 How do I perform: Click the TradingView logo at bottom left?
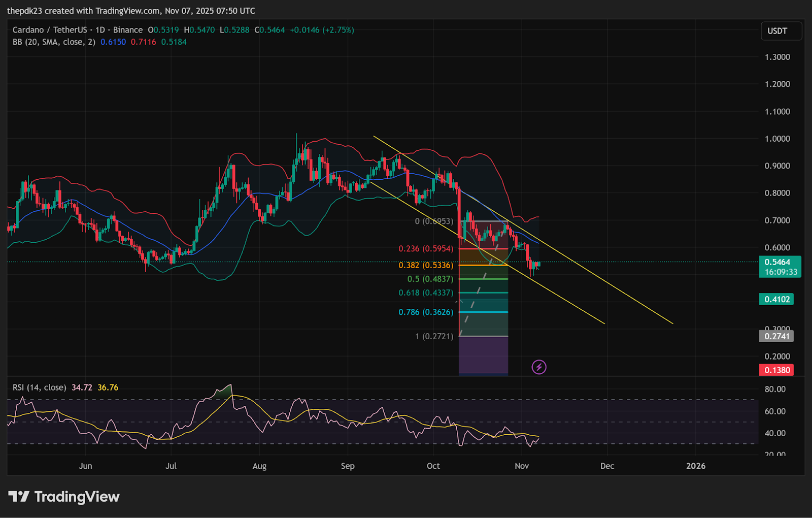coord(64,497)
